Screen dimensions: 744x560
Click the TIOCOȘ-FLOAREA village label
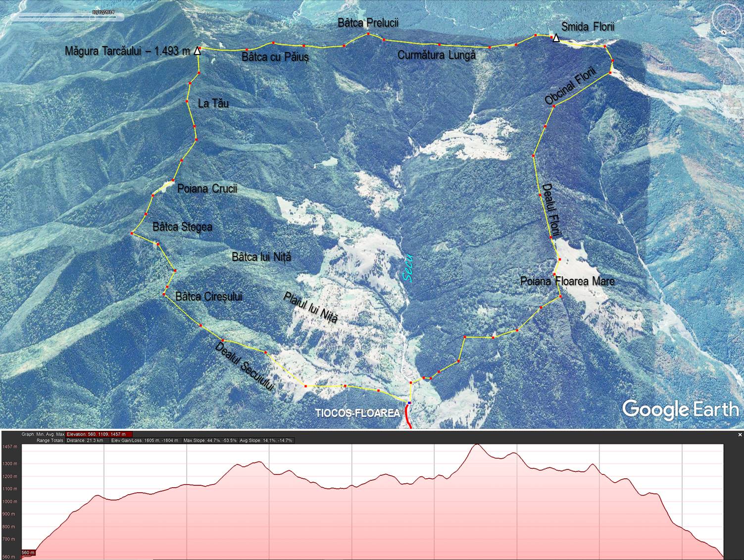pyautogui.click(x=357, y=413)
